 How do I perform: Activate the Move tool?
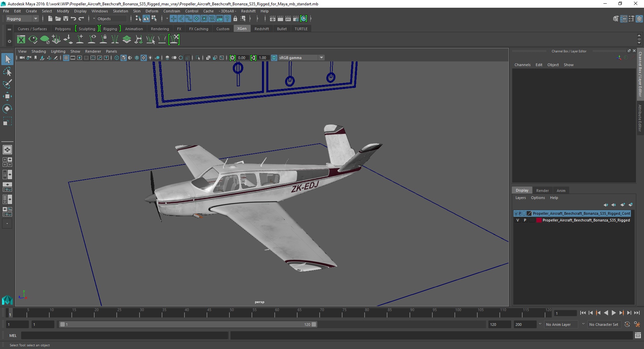click(7, 96)
